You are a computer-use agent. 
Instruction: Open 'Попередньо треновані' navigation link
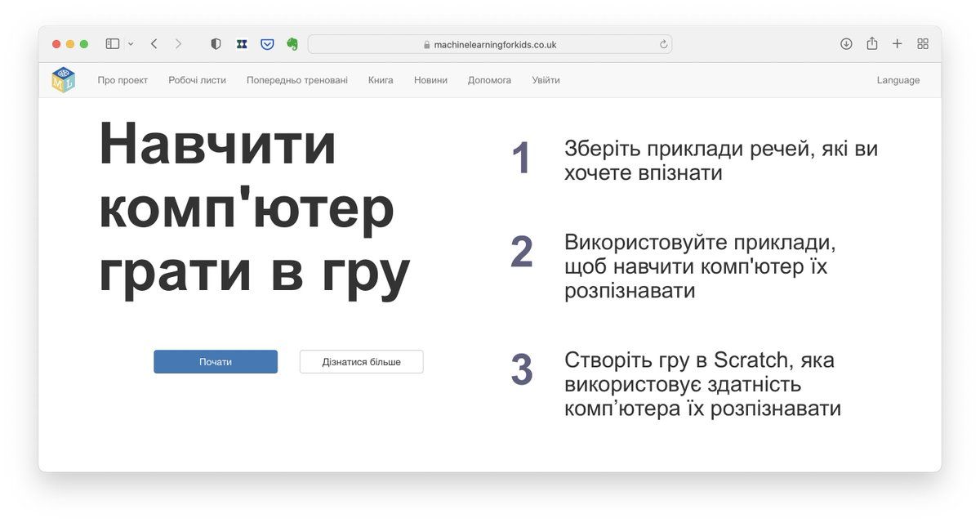point(296,80)
